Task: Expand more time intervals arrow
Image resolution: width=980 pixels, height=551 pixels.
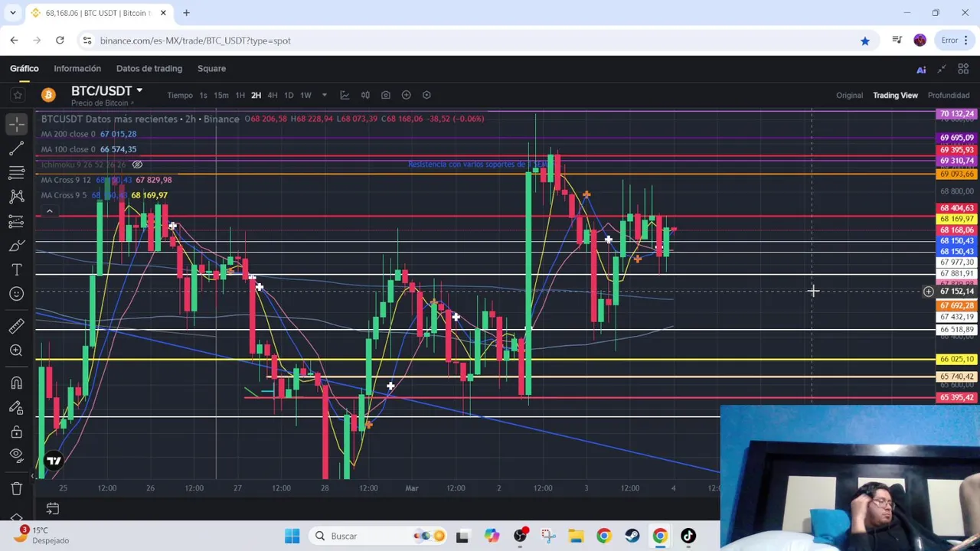Action: pos(324,95)
